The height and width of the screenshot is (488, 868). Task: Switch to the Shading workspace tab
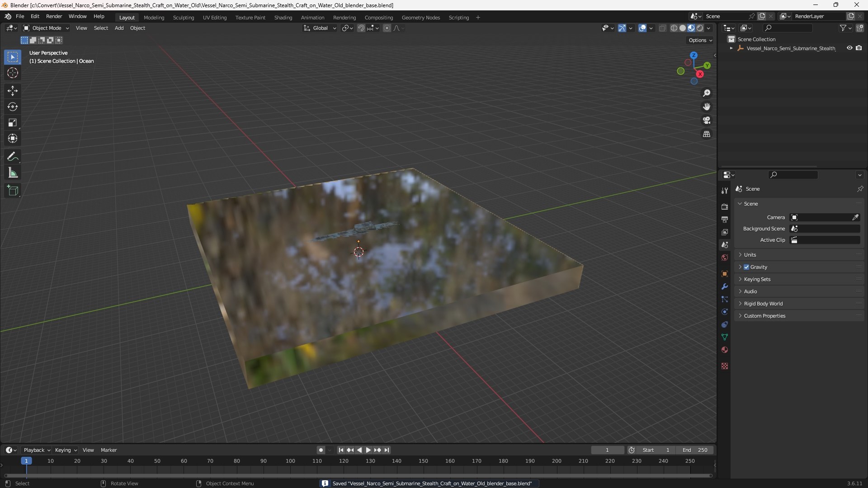point(283,18)
